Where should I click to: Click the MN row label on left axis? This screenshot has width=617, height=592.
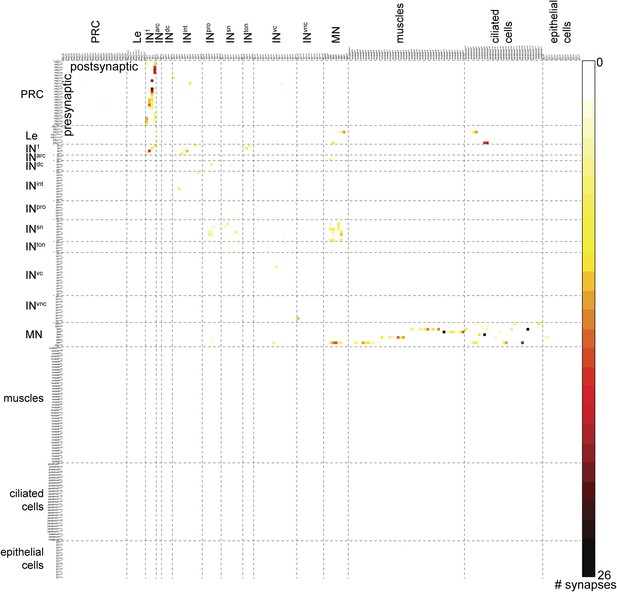(34, 335)
